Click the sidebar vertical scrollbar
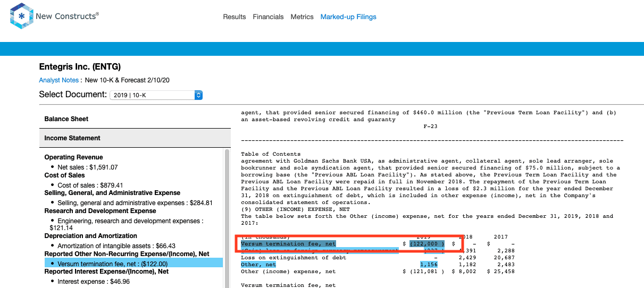The width and height of the screenshot is (644, 288). [x=227, y=218]
